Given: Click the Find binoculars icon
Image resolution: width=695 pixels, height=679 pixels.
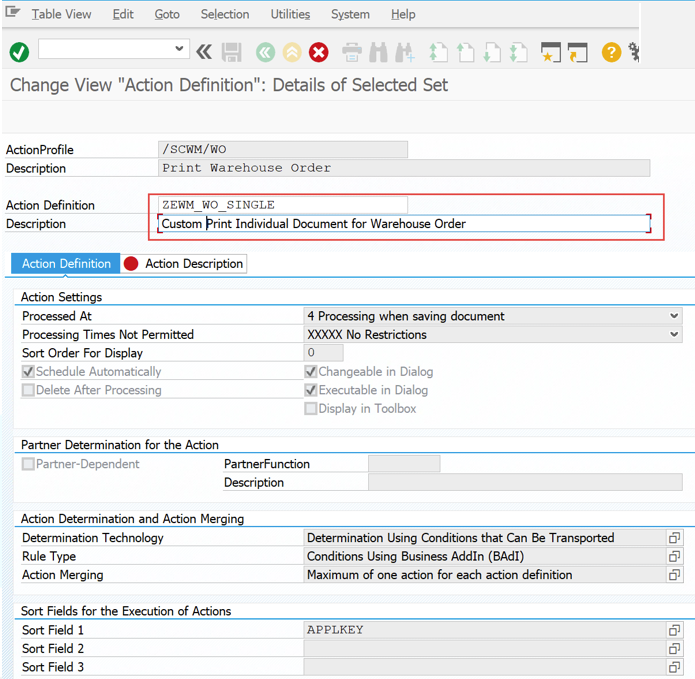Looking at the screenshot, I should (x=378, y=52).
